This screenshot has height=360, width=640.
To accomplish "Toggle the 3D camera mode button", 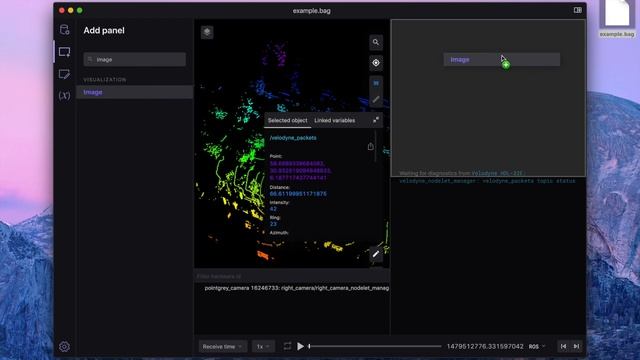I will [x=376, y=83].
